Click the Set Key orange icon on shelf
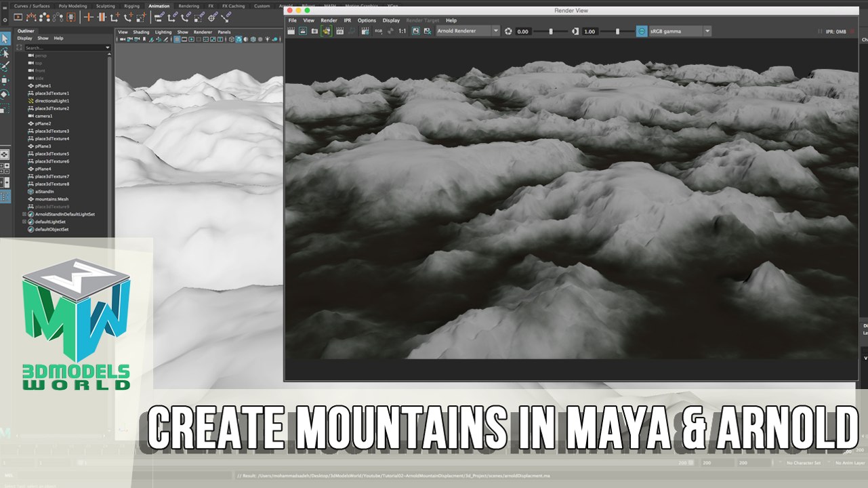Image resolution: width=868 pixels, height=488 pixels. [89, 17]
